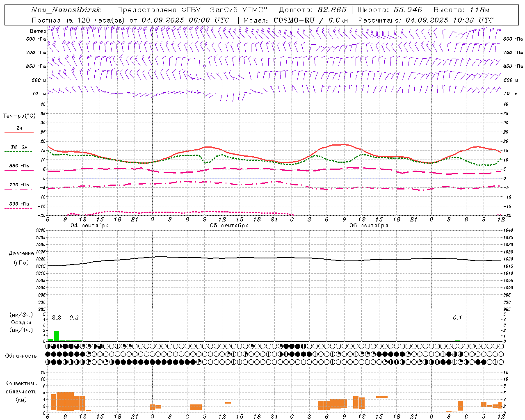Click the 04 сентября date label
The width and height of the screenshot is (525, 420).
coord(90,226)
